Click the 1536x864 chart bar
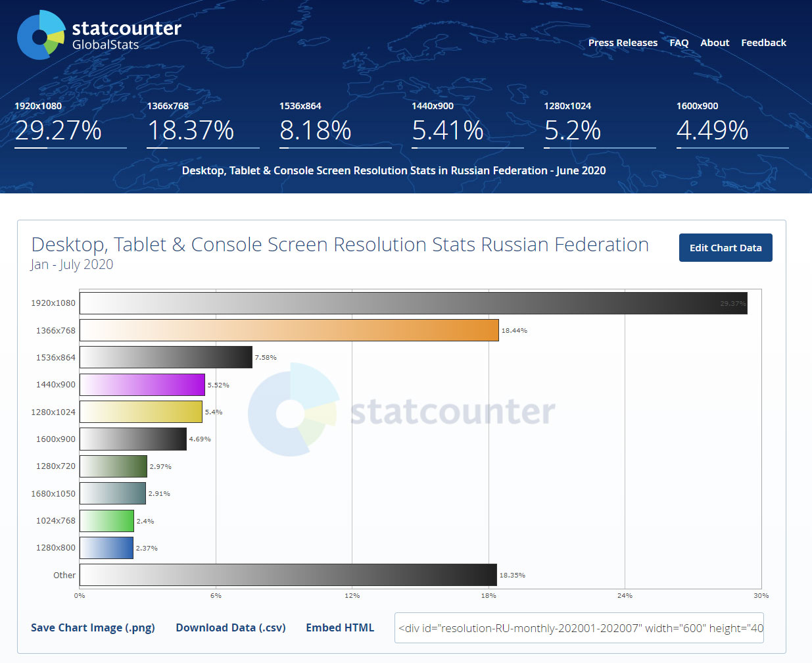 coord(166,357)
